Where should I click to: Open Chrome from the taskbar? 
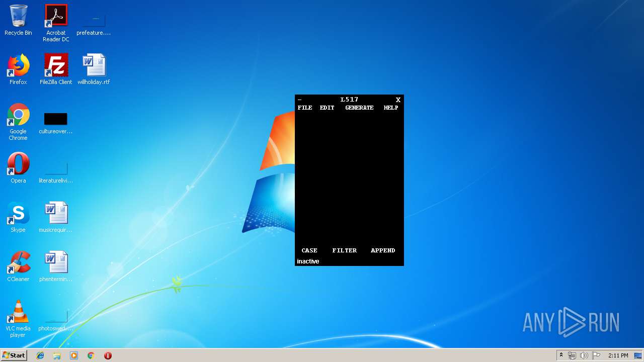pos(91,355)
